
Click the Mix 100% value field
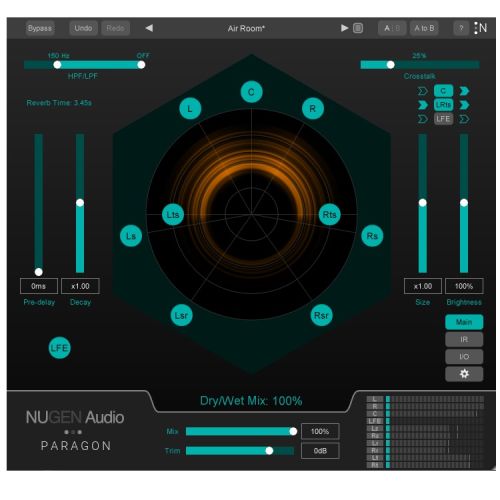320,431
